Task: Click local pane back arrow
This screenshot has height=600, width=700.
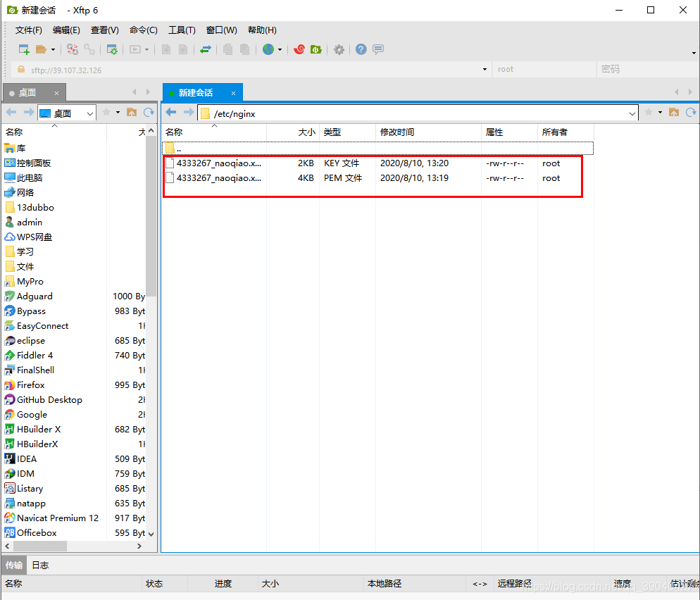Action: 11,112
